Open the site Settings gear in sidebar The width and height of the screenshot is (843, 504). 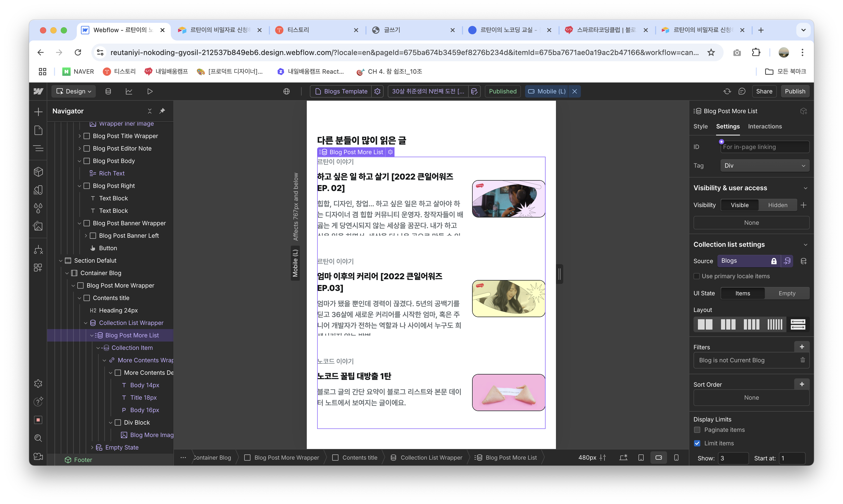click(x=38, y=383)
